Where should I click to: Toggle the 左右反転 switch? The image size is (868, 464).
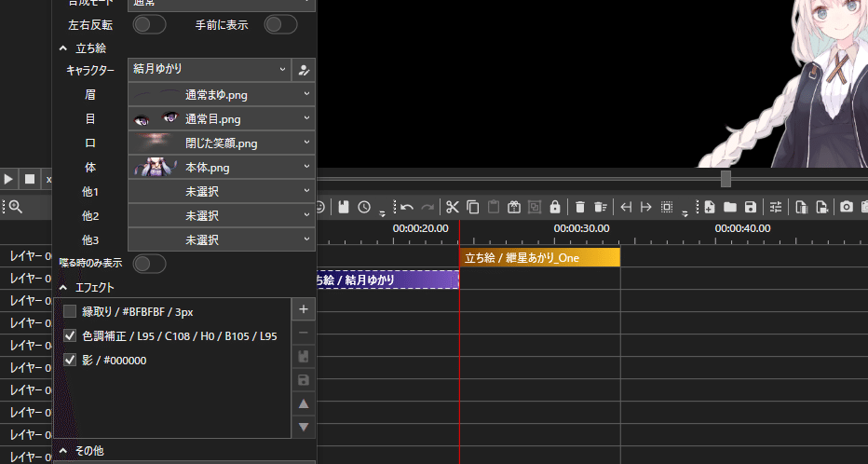tap(149, 24)
